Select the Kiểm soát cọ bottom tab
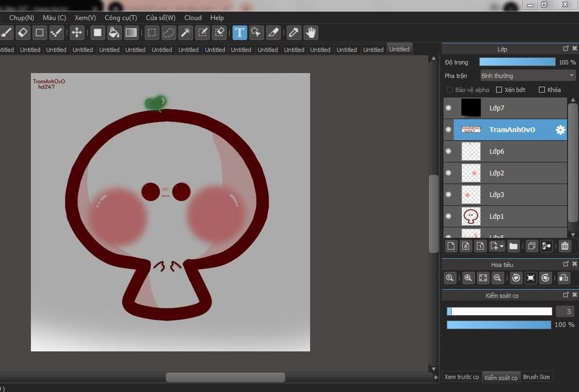Viewport: 579px width, 392px height. tap(501, 377)
